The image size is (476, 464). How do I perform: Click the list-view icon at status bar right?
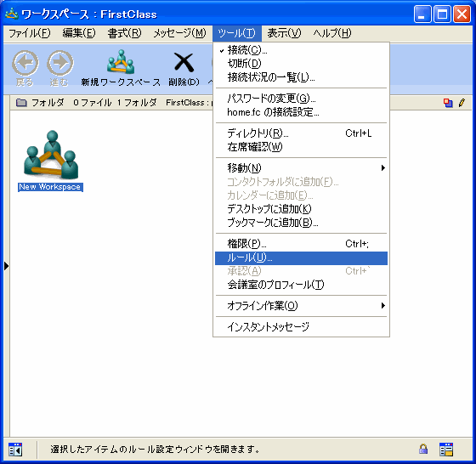(446, 450)
